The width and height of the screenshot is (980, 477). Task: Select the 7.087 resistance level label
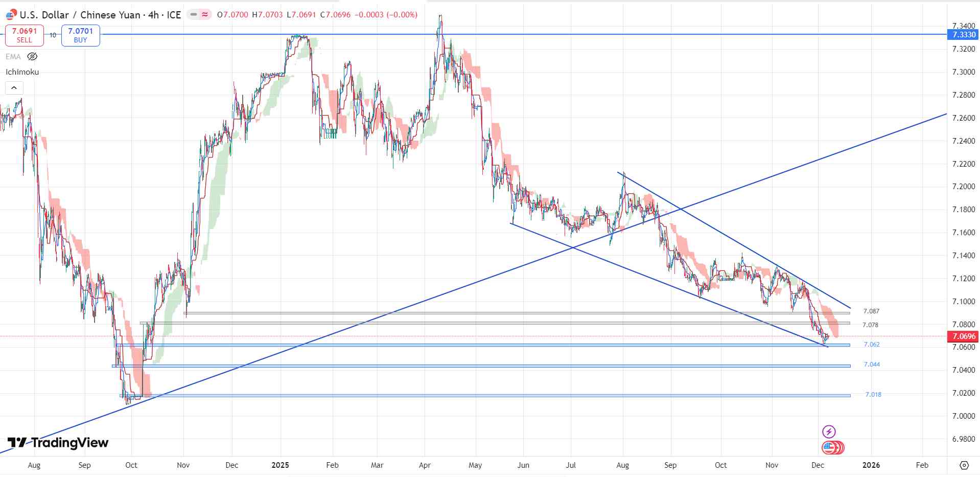click(871, 311)
